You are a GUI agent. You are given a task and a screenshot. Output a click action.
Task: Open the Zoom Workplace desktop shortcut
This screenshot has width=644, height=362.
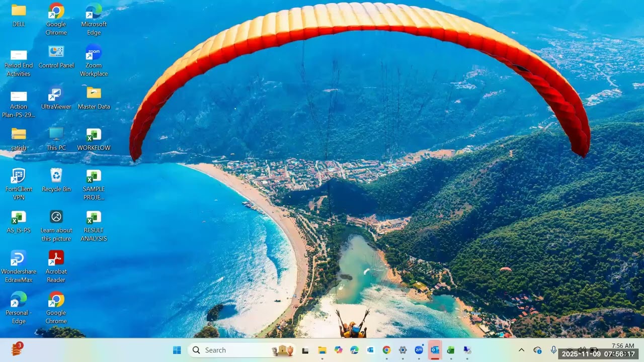point(94,61)
